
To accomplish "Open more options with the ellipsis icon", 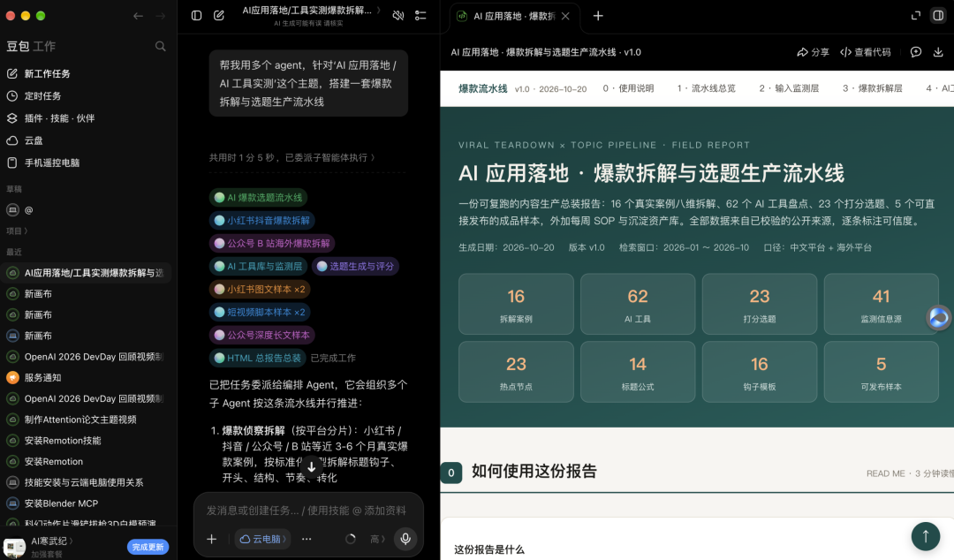I will click(307, 539).
